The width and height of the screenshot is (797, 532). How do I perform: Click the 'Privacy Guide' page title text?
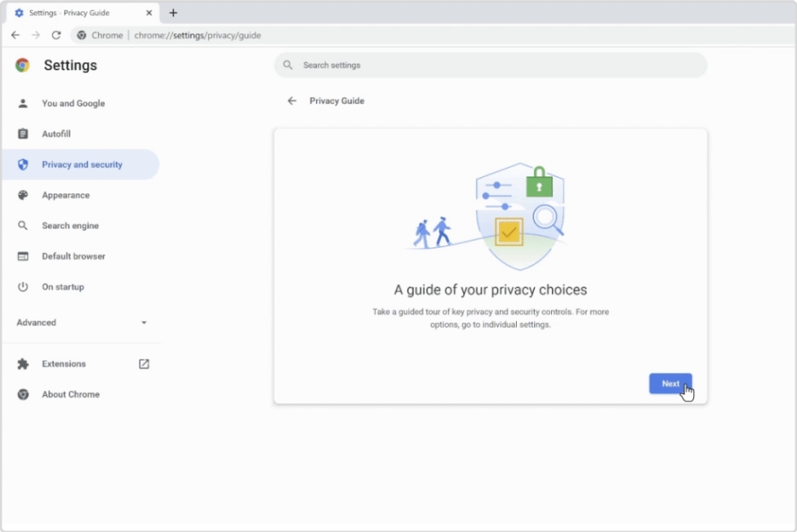click(x=337, y=100)
